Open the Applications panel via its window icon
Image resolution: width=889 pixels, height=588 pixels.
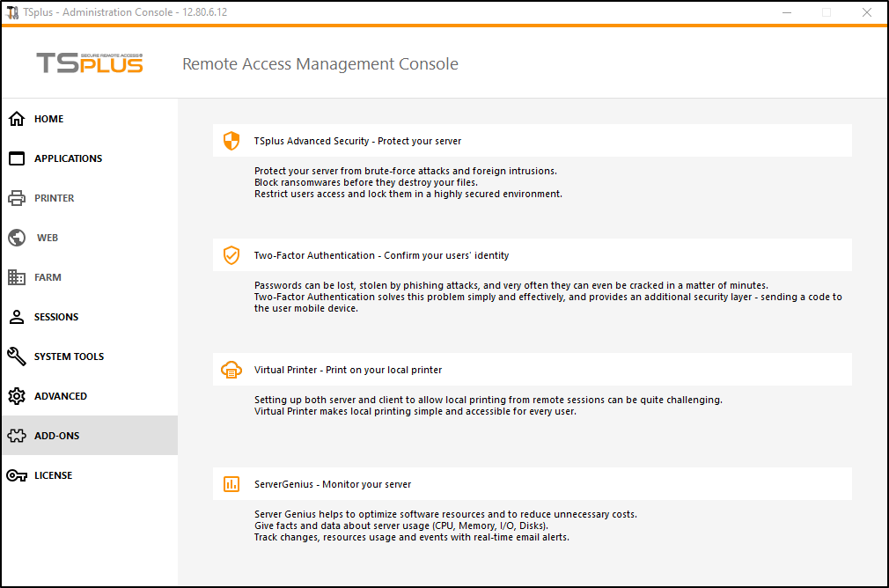tap(15, 158)
